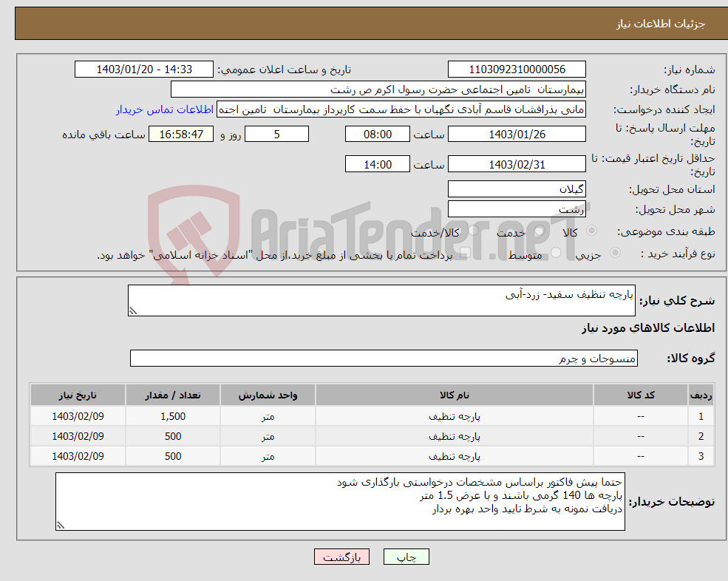Click the unit متر in row 1
Screen dimensions: 728x581
point(268,416)
